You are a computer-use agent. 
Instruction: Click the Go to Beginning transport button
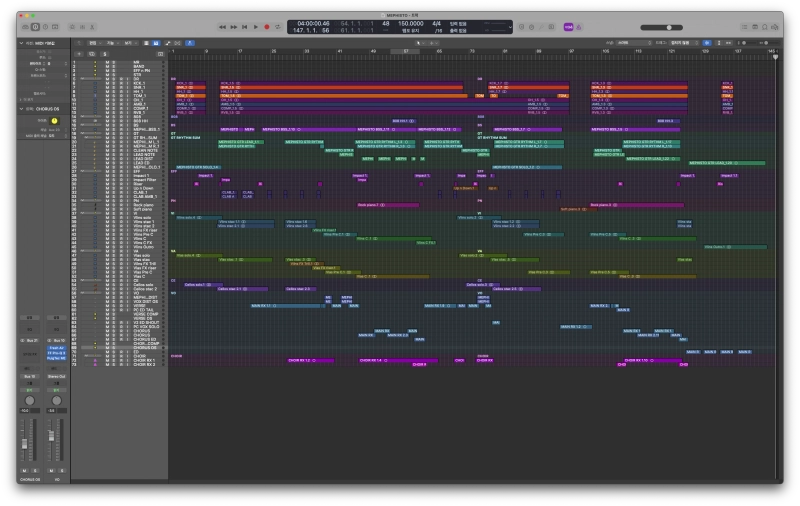point(245,26)
